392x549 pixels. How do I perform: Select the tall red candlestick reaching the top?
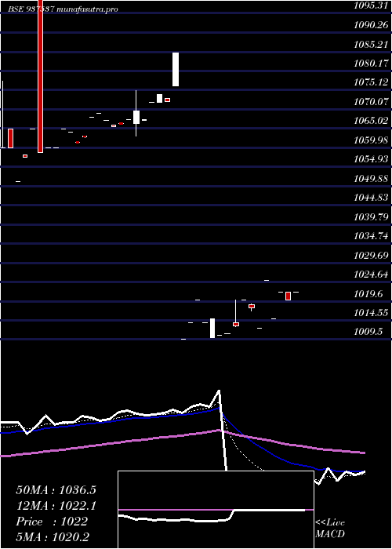41,76
